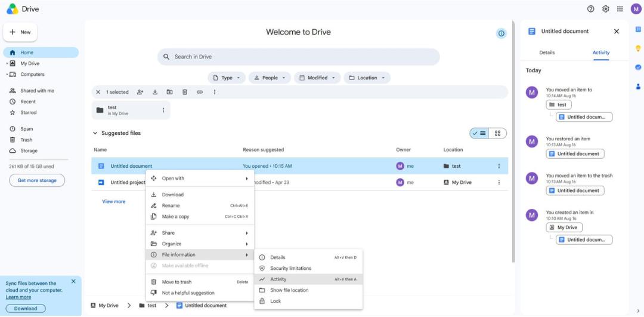Screen dimensions: 644x317
Task: Open the selection toolbar three-dot menu
Action: point(215,92)
